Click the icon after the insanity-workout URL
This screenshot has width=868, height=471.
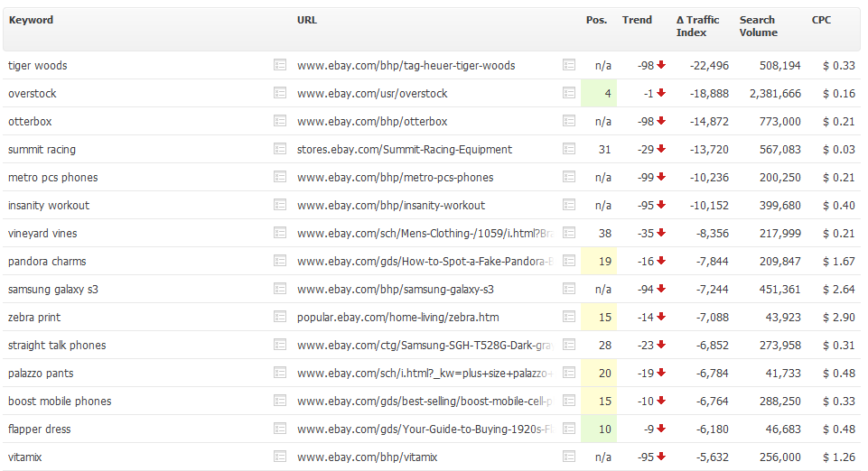point(568,205)
